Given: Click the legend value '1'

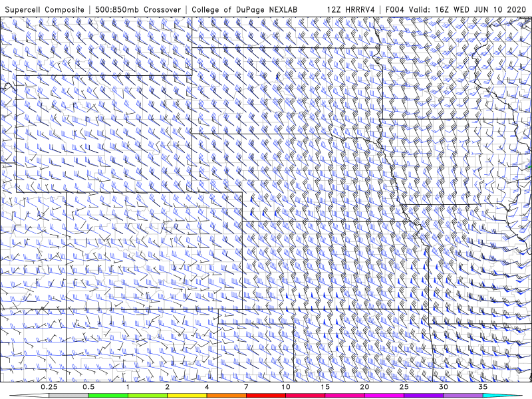Looking at the screenshot, I should tap(128, 387).
